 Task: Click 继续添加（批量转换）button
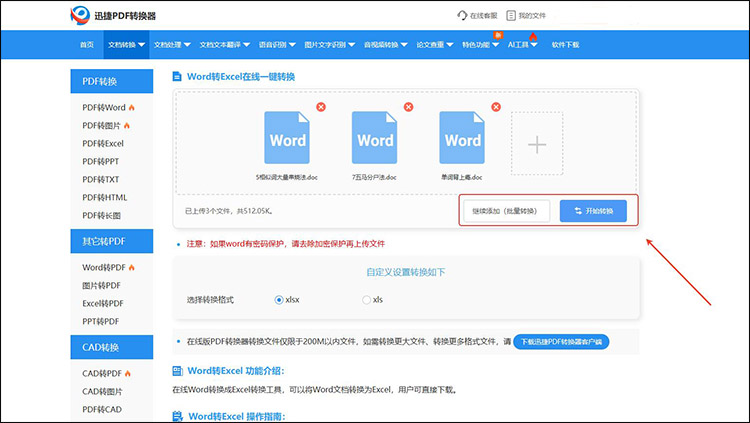(507, 211)
